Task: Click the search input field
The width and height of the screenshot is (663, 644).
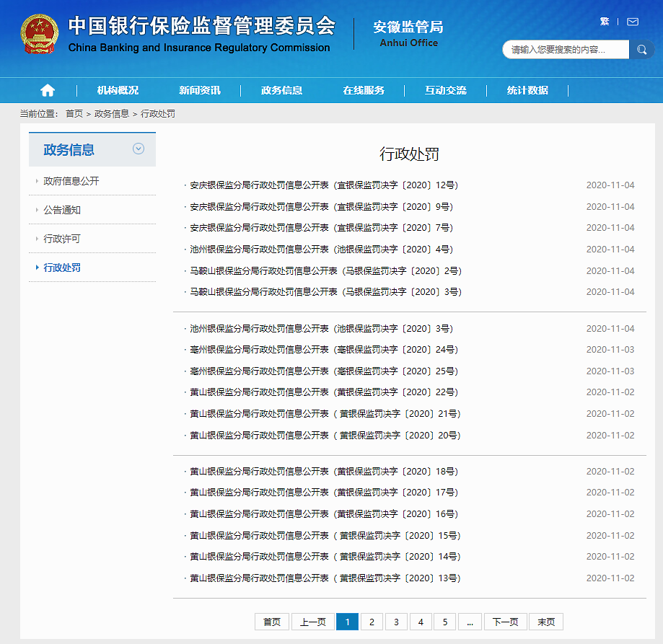Action: point(566,49)
